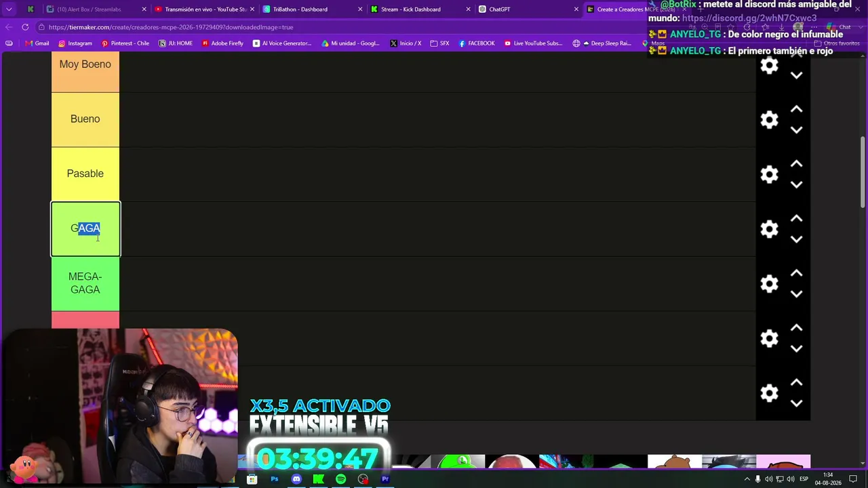Switch to the Transmisión en vivo YouTube tab
868x488 pixels.
tap(205, 9)
